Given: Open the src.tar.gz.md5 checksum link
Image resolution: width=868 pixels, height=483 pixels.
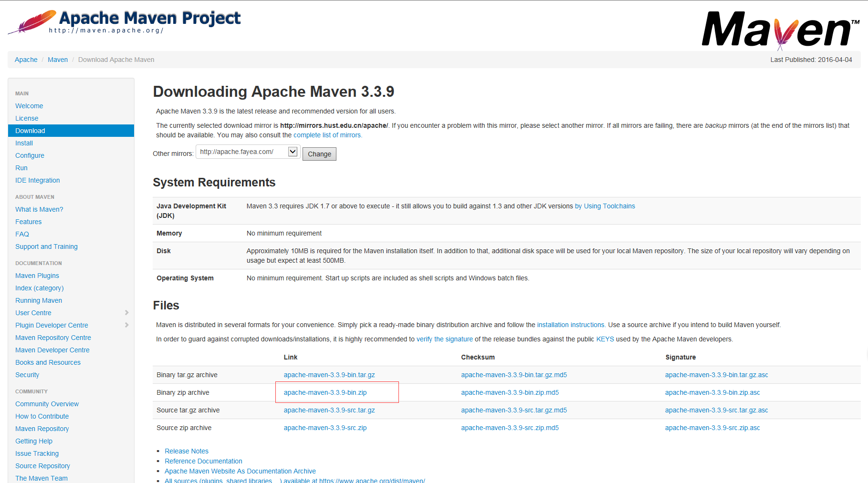Looking at the screenshot, I should pyautogui.click(x=514, y=410).
